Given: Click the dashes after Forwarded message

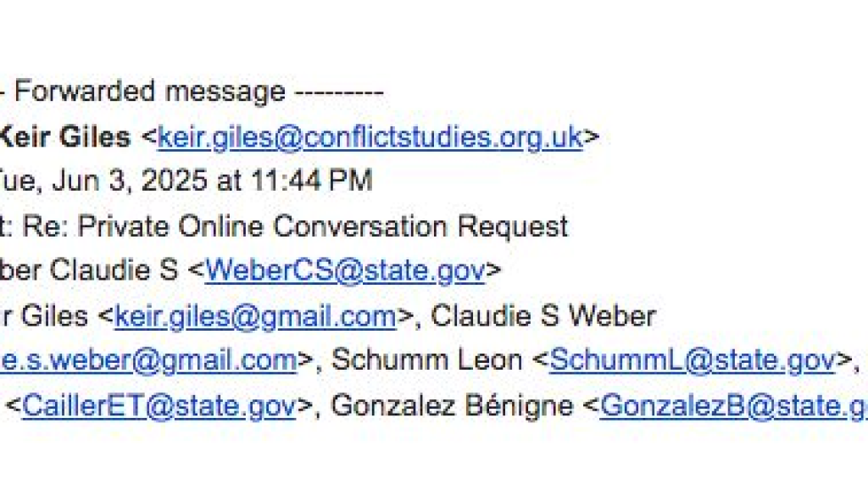Looking at the screenshot, I should [x=338, y=92].
